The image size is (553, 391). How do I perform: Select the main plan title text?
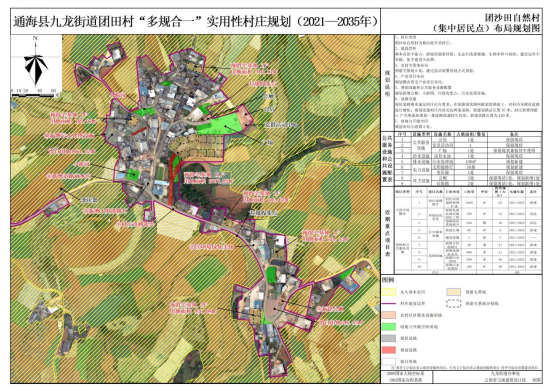pos(196,22)
